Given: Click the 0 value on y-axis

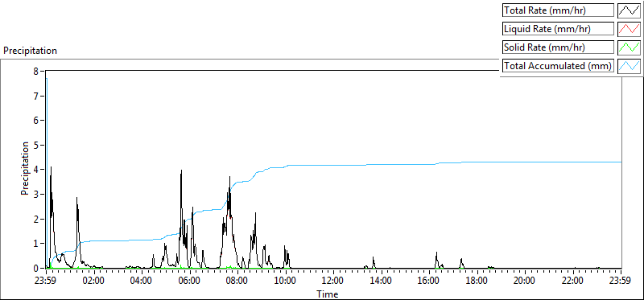Looking at the screenshot, I should [35, 268].
